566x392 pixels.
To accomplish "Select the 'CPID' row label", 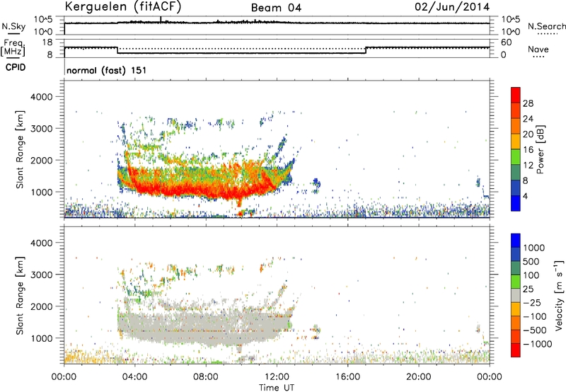I will [16, 67].
